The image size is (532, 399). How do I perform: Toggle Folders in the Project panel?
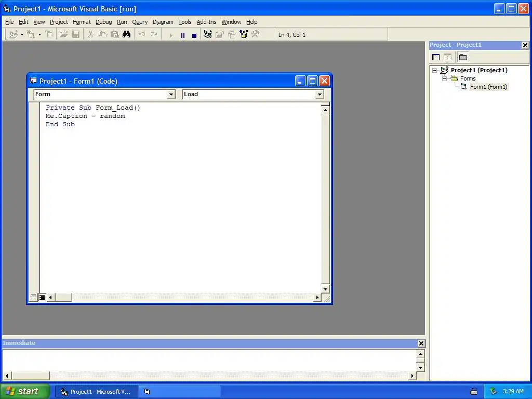pos(463,57)
